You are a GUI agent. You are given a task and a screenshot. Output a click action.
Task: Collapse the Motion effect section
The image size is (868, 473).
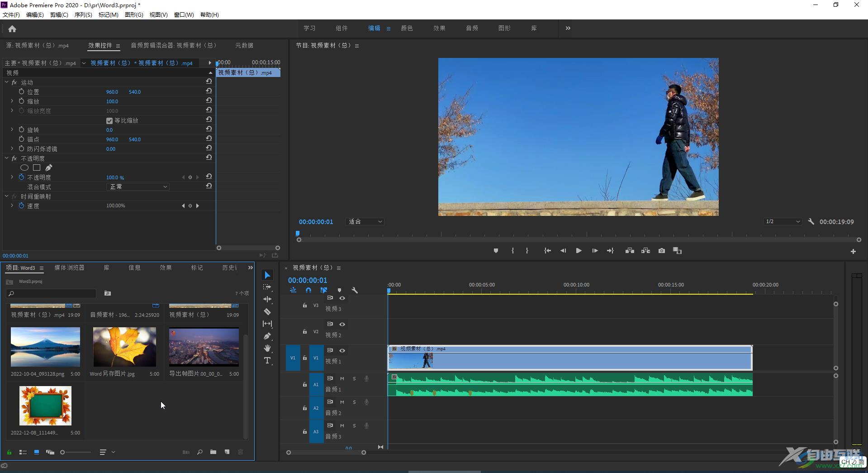tap(6, 82)
